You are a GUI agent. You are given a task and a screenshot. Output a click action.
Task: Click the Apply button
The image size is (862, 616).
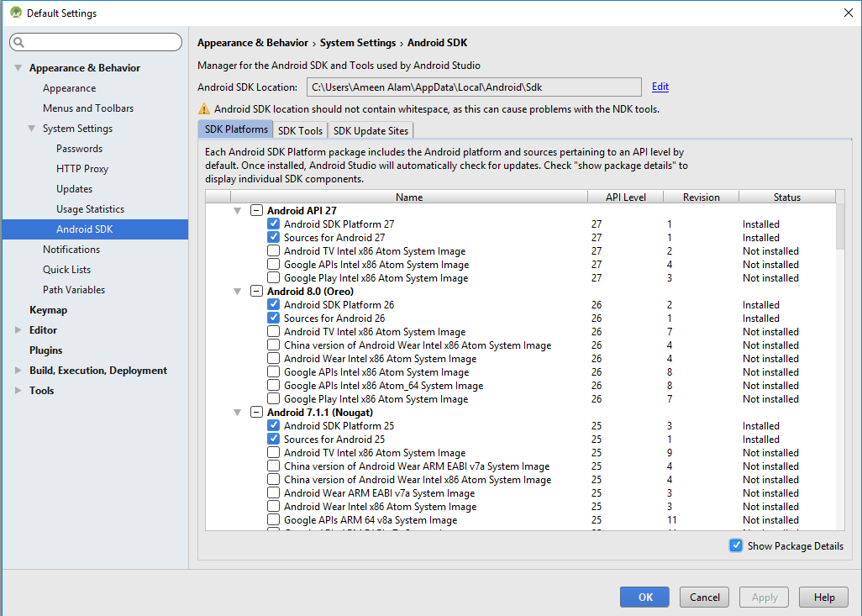coord(765,597)
